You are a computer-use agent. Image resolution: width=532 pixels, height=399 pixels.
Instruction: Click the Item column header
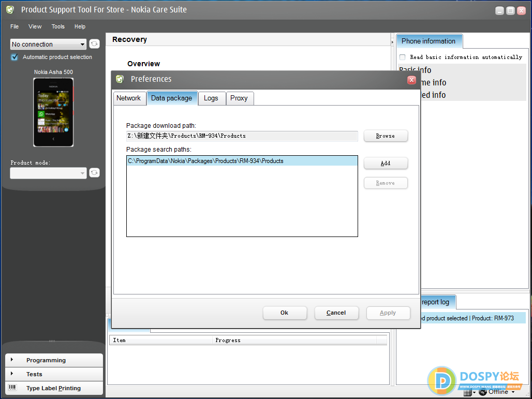[161, 340]
